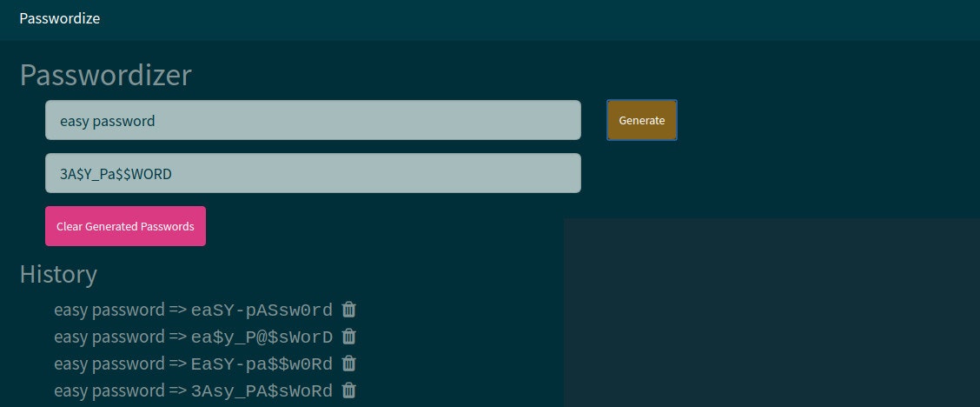Clear Generated Passwords button
Image resolution: width=980 pixels, height=407 pixels.
(126, 226)
